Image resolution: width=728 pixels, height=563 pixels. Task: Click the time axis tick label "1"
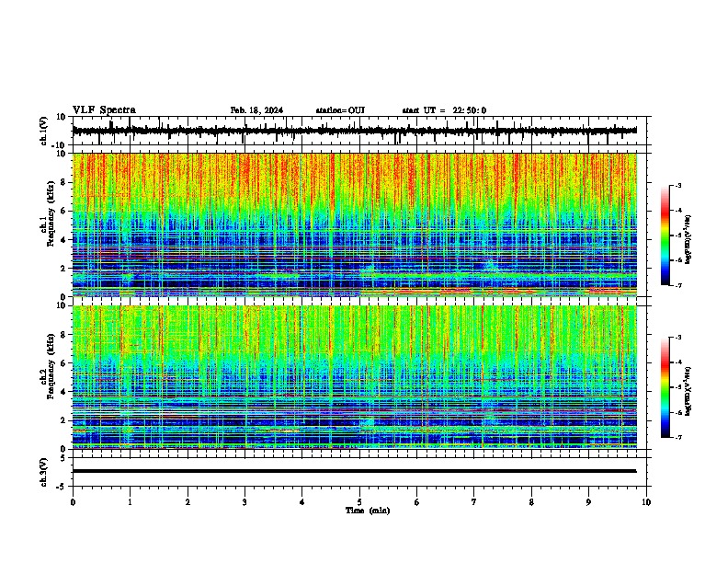(x=130, y=502)
